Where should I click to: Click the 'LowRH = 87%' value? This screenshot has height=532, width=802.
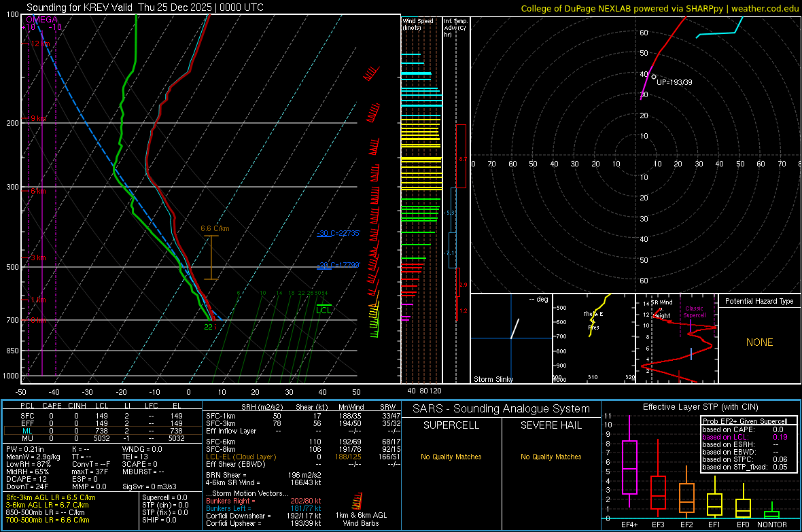(x=28, y=464)
